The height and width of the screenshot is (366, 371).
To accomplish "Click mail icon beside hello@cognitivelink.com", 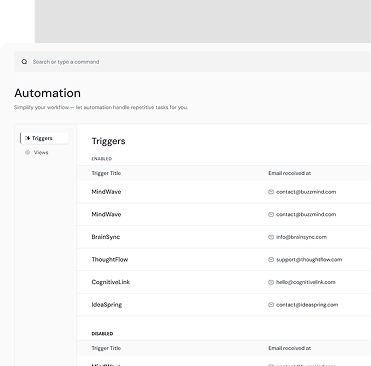I will tap(271, 282).
